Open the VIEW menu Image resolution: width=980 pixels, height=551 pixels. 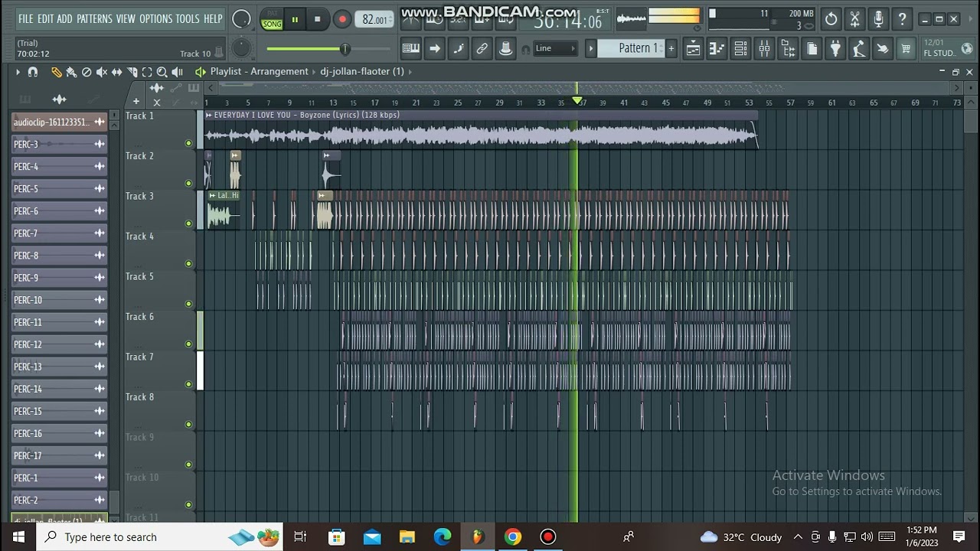pos(126,18)
